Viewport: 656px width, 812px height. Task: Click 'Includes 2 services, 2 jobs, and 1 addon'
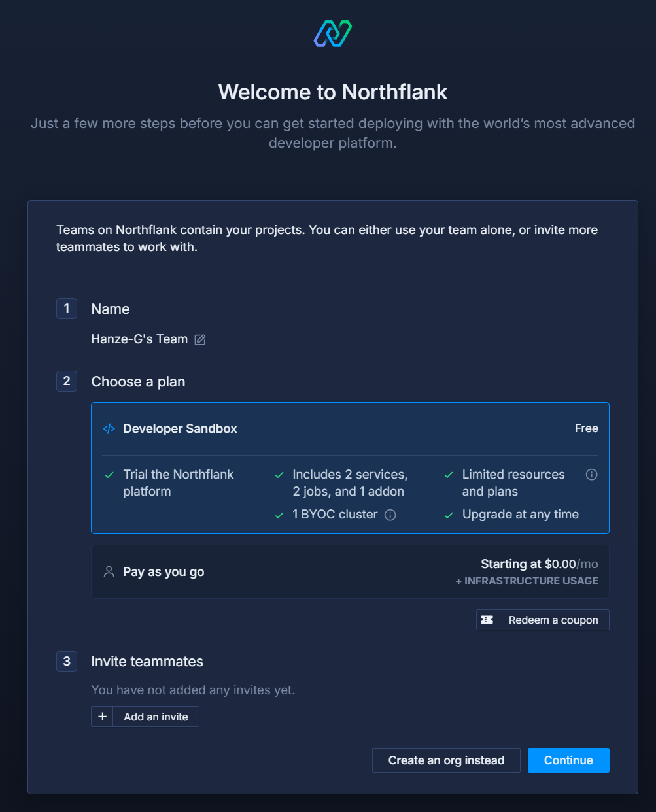pos(350,483)
